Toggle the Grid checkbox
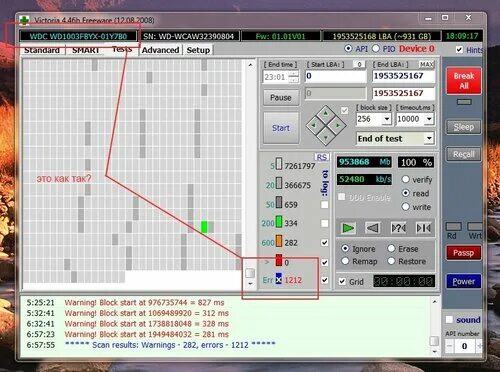The height and width of the screenshot is (372, 500). (x=342, y=282)
